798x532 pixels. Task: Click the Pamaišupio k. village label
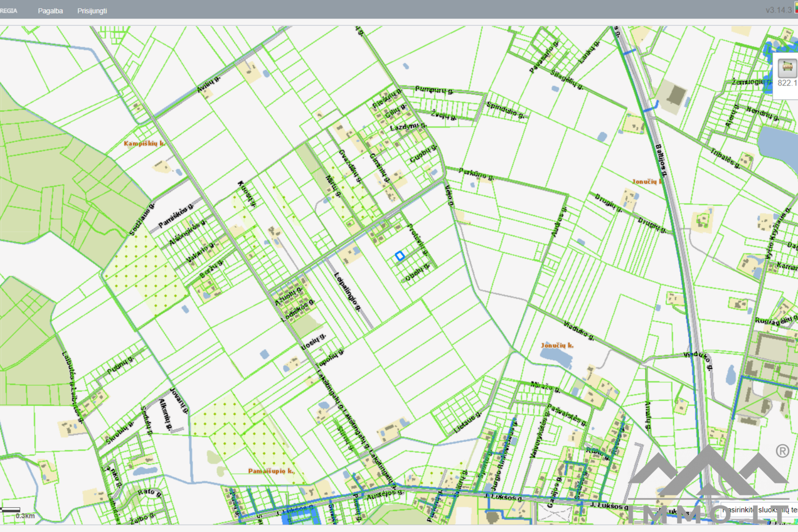271,471
